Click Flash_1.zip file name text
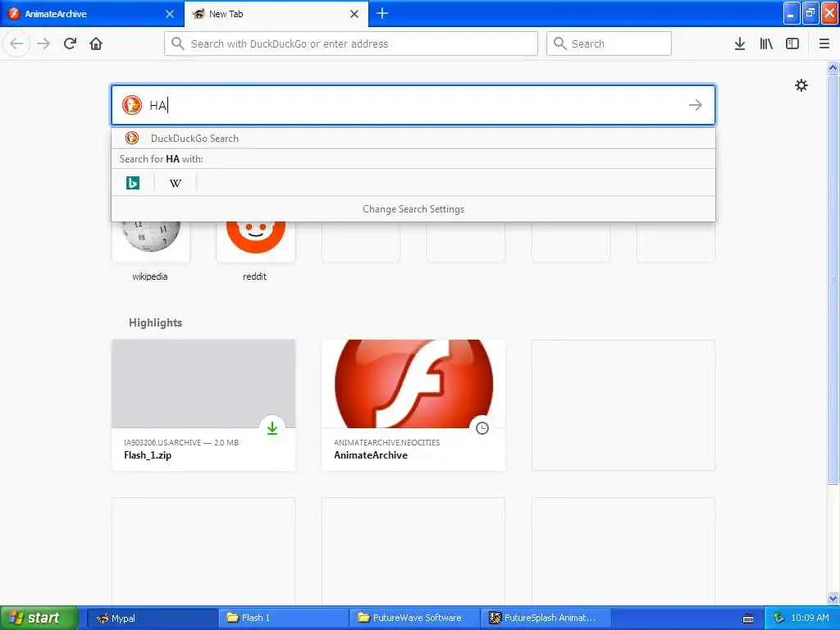The image size is (840, 630). click(x=148, y=454)
